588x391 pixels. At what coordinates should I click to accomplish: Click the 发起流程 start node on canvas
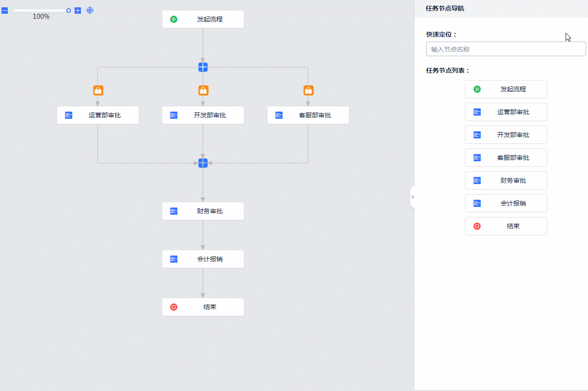[x=203, y=19]
